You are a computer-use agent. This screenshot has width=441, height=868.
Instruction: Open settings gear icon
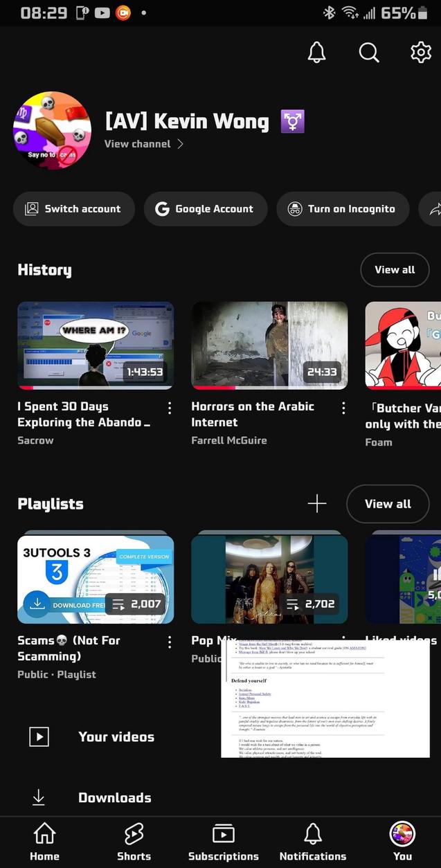coord(421,53)
